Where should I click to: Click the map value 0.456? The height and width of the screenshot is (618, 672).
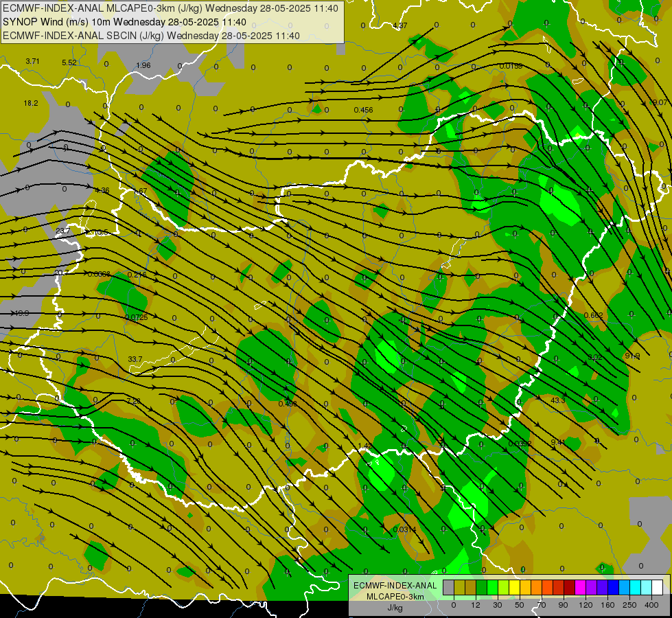[363, 111]
